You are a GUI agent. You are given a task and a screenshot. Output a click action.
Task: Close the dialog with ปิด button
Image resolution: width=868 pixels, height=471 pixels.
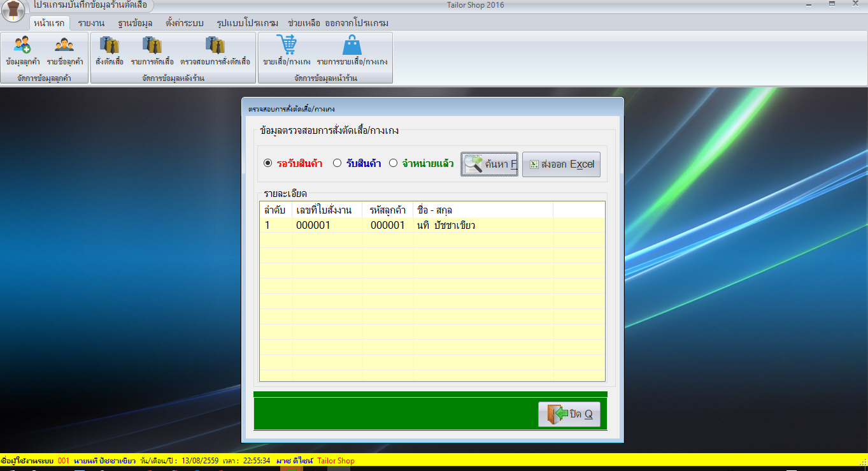(x=569, y=414)
